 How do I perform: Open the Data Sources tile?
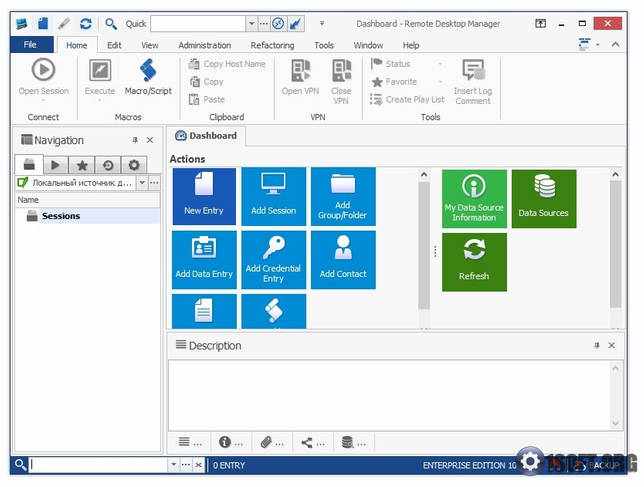coord(544,199)
